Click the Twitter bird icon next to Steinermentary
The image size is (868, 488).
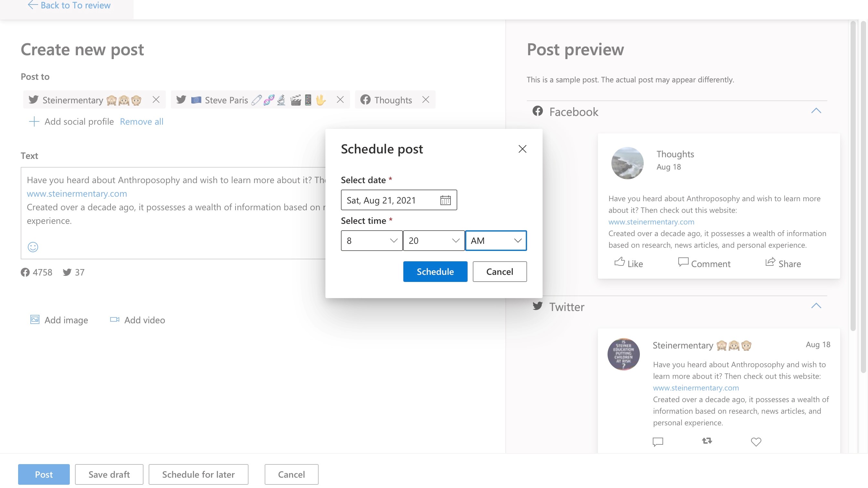tap(33, 99)
